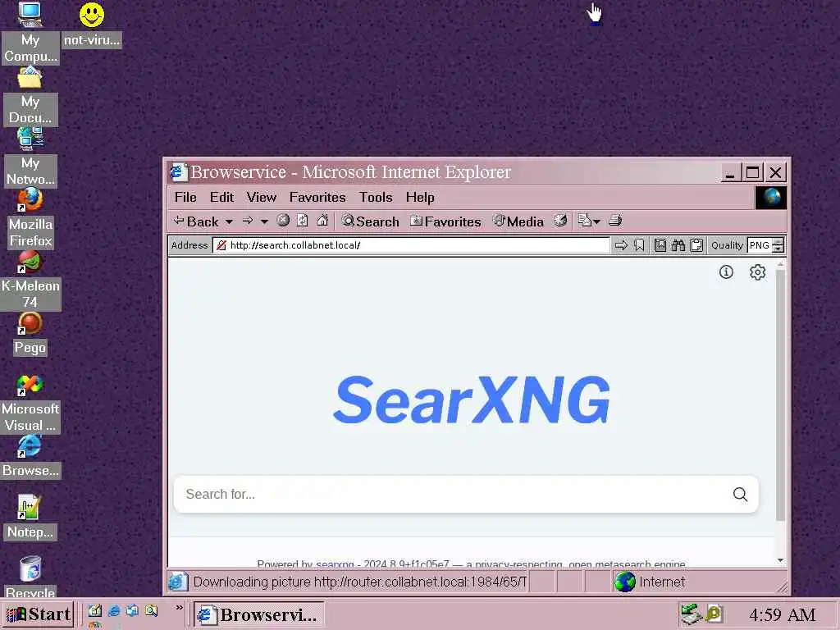The image size is (840, 630).
Task: Select the Notepad++ desktop shortcut
Action: [x=30, y=518]
